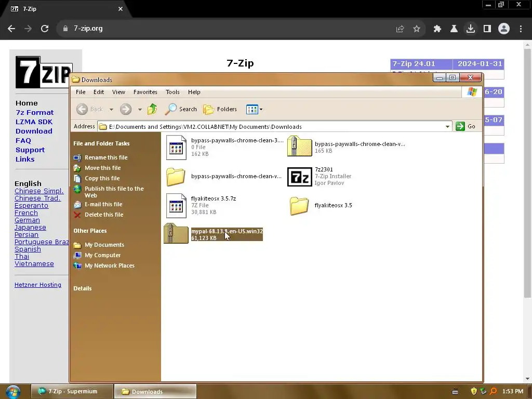Image resolution: width=532 pixels, height=399 pixels.
Task: Bookmark this page with star icon
Action: tap(417, 29)
